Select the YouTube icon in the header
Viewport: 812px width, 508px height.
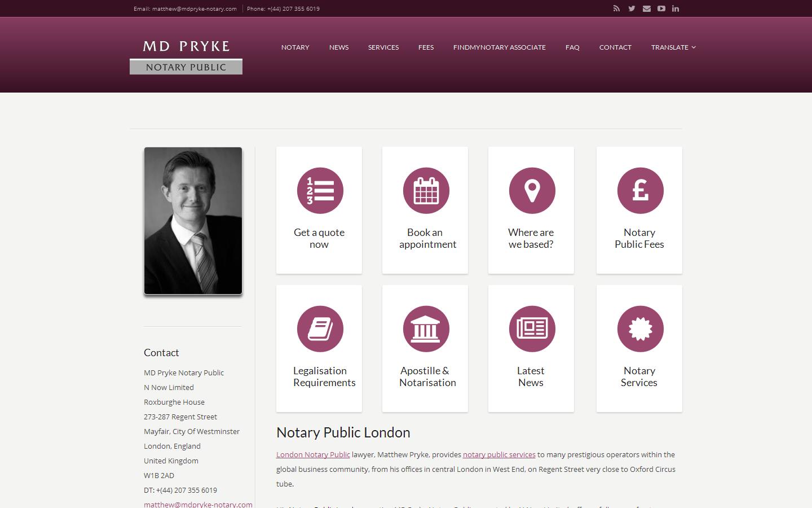(661, 8)
